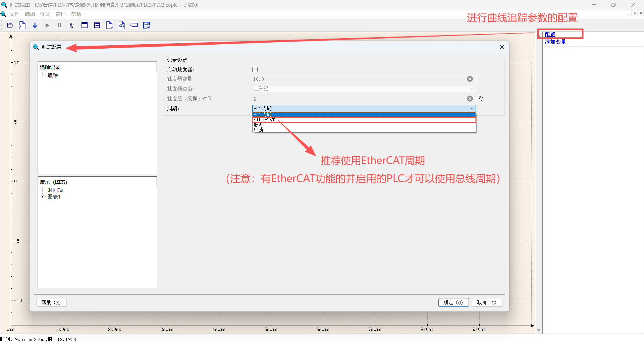Click the export file toolbar icon
The width and height of the screenshot is (644, 342).
(x=109, y=25)
